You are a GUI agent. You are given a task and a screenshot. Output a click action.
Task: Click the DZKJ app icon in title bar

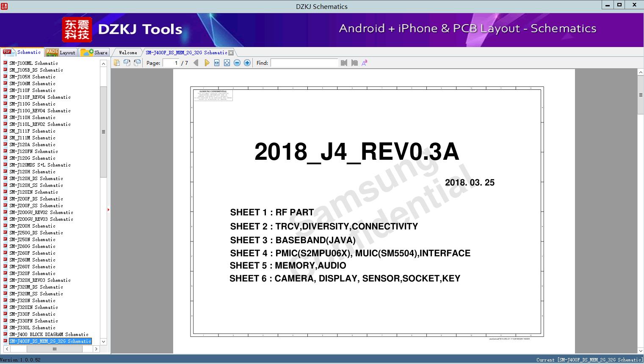(4, 6)
